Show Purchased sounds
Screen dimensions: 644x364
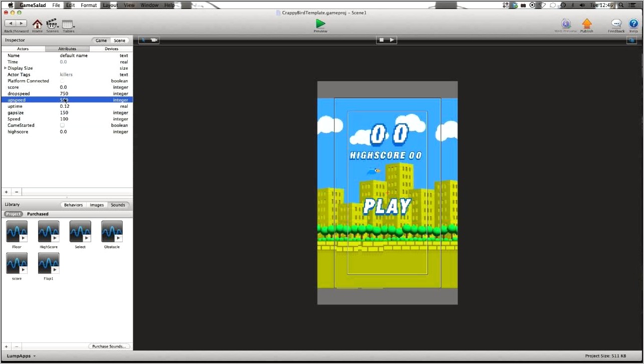click(38, 214)
